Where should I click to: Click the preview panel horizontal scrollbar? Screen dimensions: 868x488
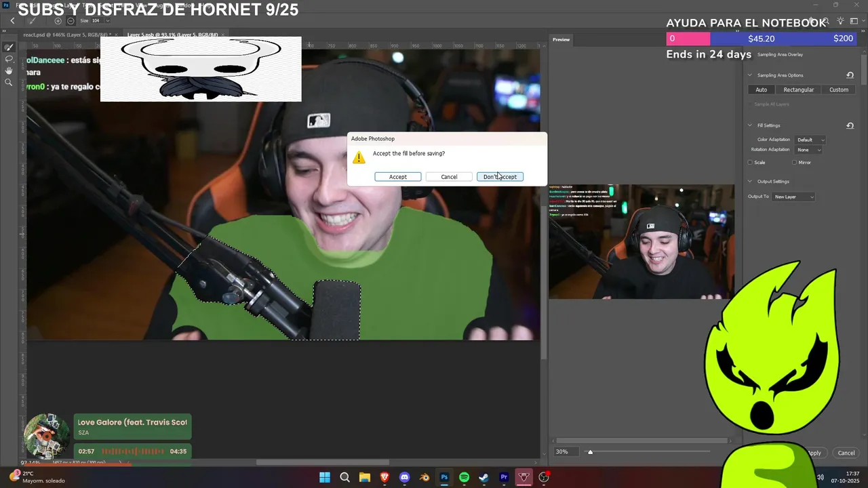click(x=641, y=440)
